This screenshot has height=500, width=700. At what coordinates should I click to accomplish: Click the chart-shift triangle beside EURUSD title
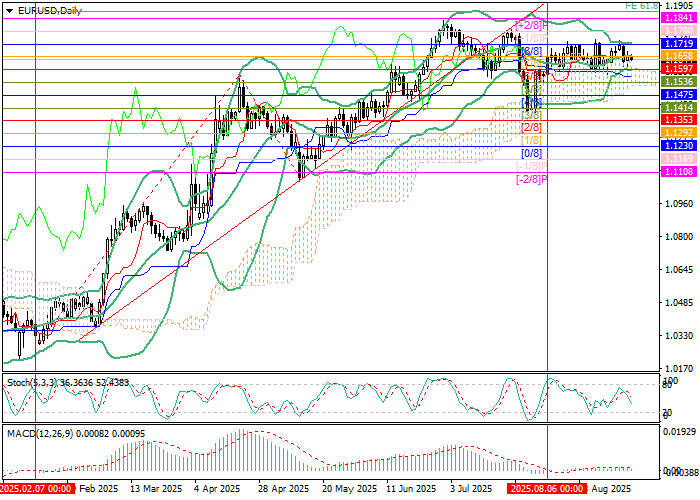5,9
